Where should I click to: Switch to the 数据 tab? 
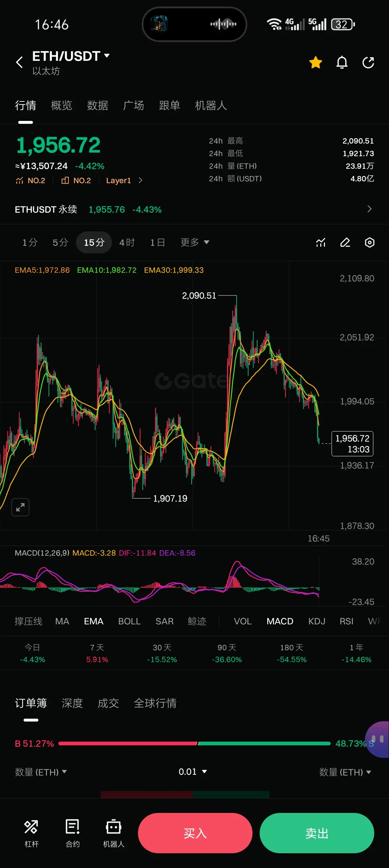click(98, 105)
